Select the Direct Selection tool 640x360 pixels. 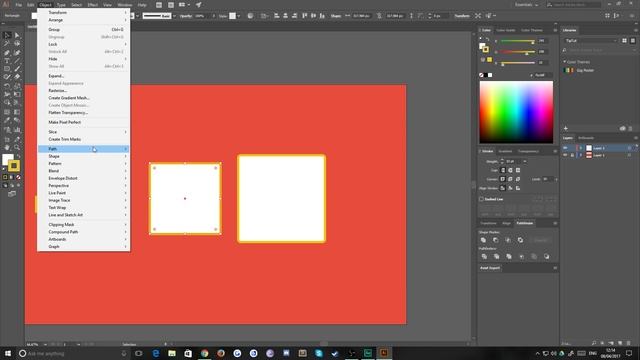tap(17, 36)
